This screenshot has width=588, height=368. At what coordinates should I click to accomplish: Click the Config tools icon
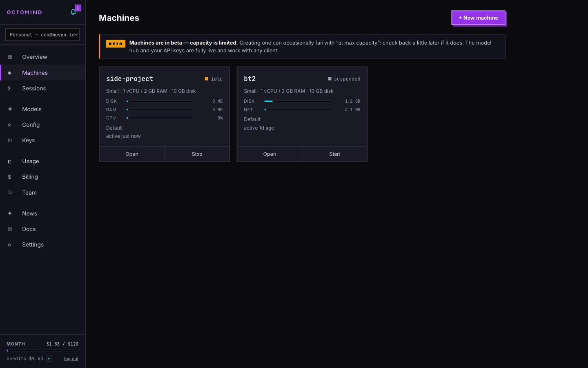tap(9, 125)
